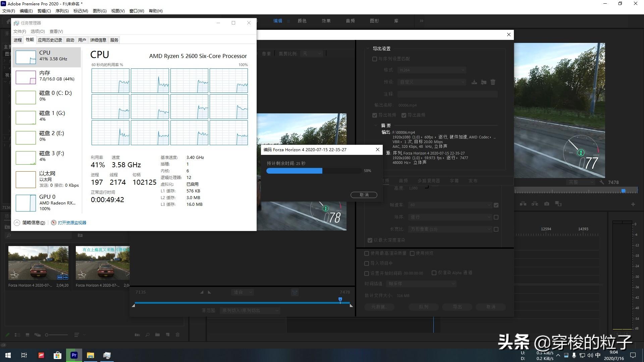The height and width of the screenshot is (362, 644).
Task: Toggle 设置开始时间码 checkbox
Action: (x=367, y=274)
